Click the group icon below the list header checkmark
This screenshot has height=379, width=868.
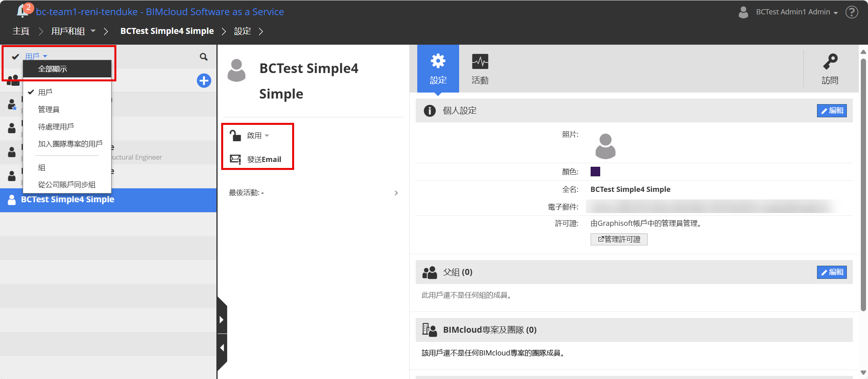coord(13,80)
